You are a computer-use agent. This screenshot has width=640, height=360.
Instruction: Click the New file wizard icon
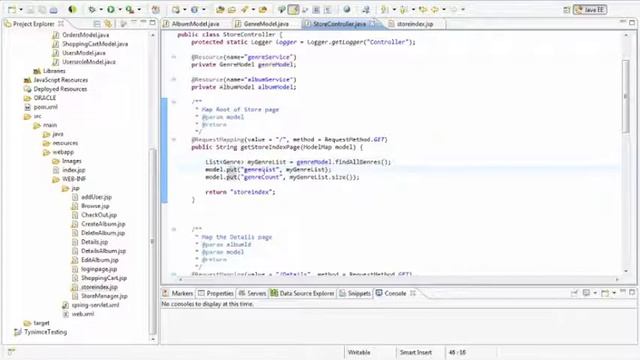tap(12, 9)
